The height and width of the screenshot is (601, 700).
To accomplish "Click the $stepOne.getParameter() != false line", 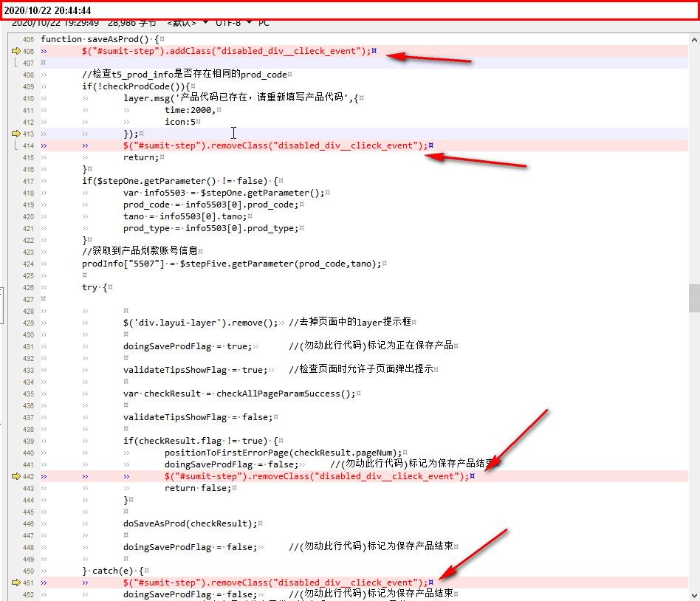I will coord(182,181).
